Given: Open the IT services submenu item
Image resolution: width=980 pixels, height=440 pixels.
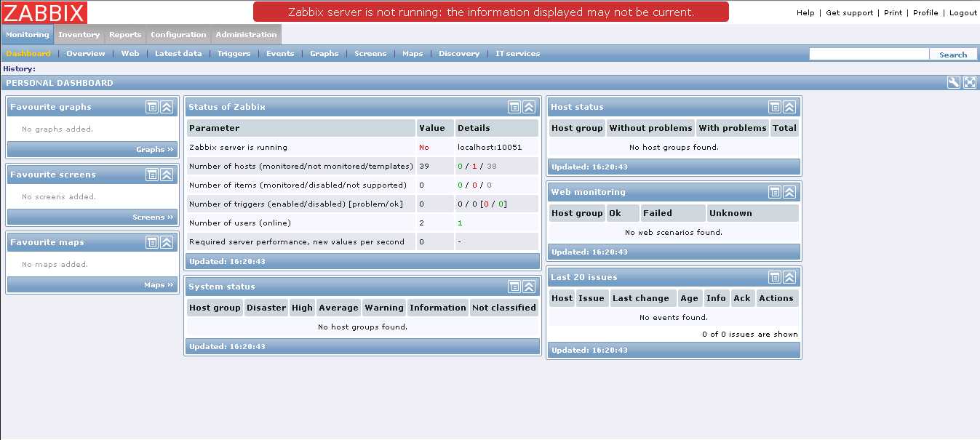Looking at the screenshot, I should [x=518, y=54].
